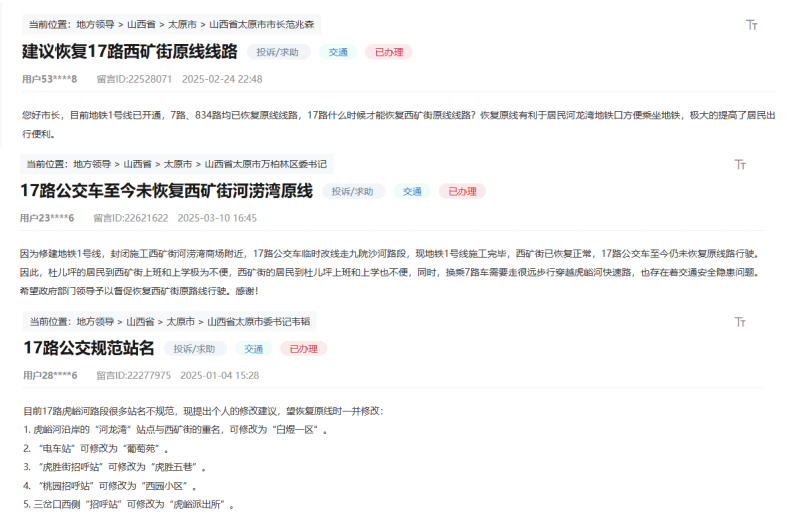The height and width of the screenshot is (522, 786).
Task: Open breadcrumb 山西省太原市万柏林区委书记
Action: [x=266, y=163]
